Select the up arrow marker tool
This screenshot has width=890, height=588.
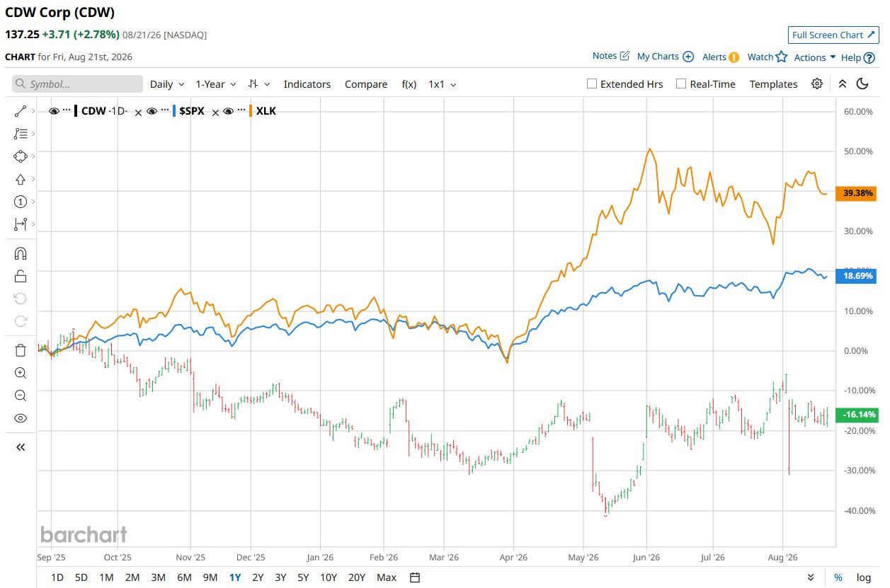[20, 179]
